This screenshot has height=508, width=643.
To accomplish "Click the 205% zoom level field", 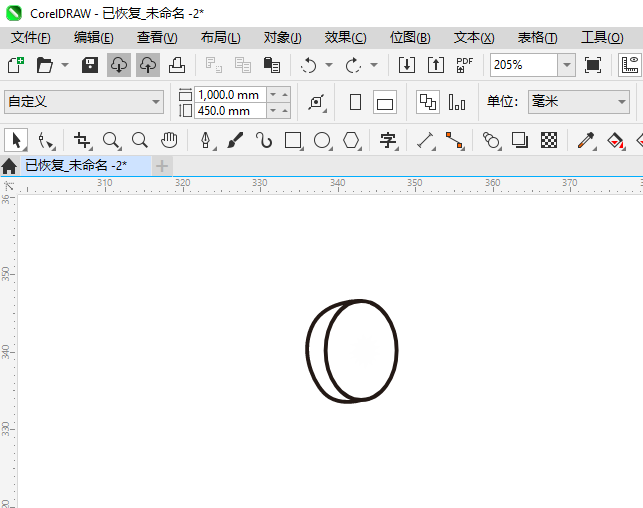I will 524,65.
